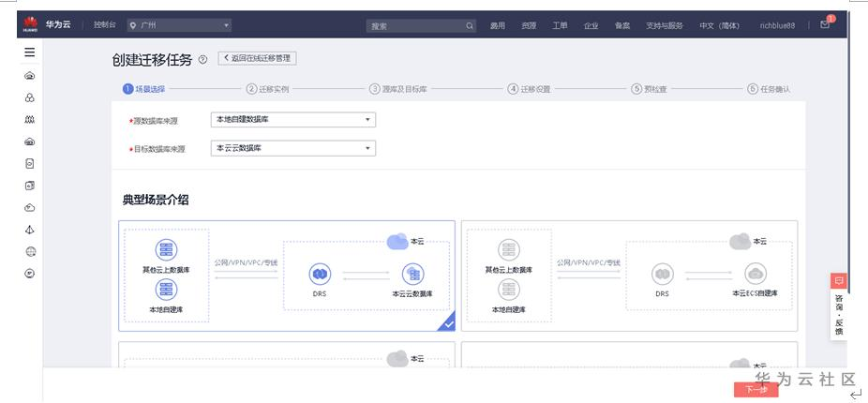Click the 咨询·反馈 side tab
868x403 pixels.
(x=839, y=313)
